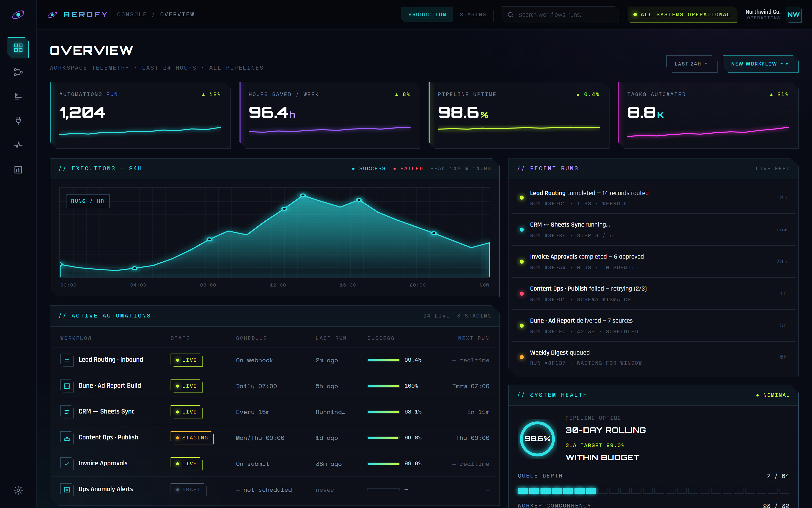The image size is (812, 508).
Task: Open the Weekly Digest queued entry
Action: (x=653, y=357)
